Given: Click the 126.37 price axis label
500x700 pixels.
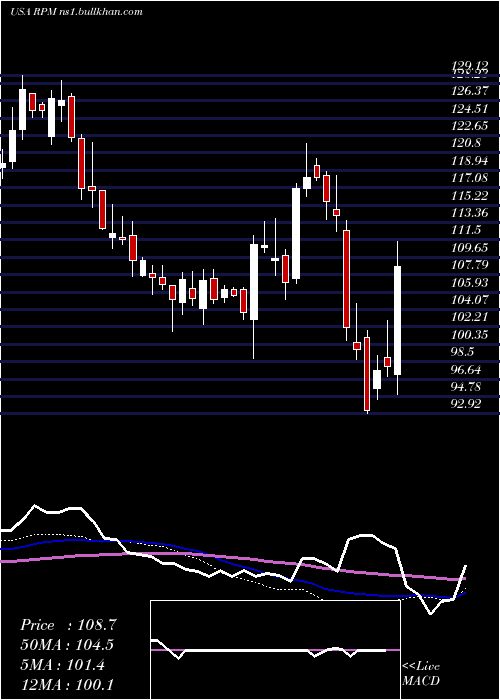Looking at the screenshot, I should (x=470, y=91).
